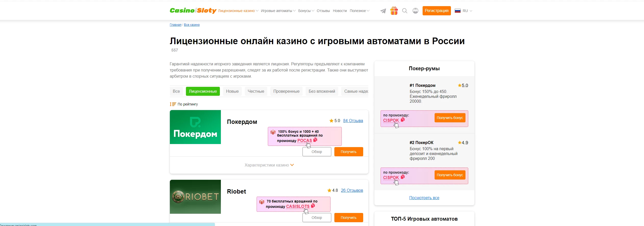Viewport: 644px width, 226px height.
Task: Select the Все filter tab
Action: [176, 91]
